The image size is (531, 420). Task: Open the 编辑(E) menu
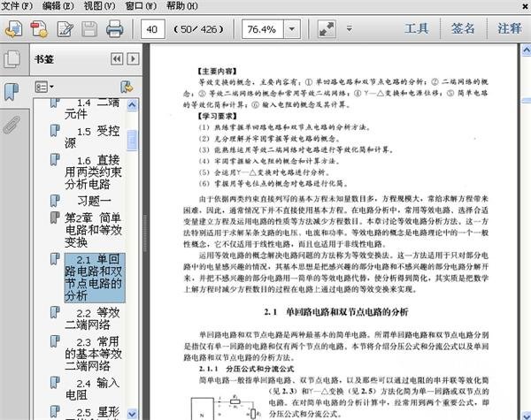58,6
